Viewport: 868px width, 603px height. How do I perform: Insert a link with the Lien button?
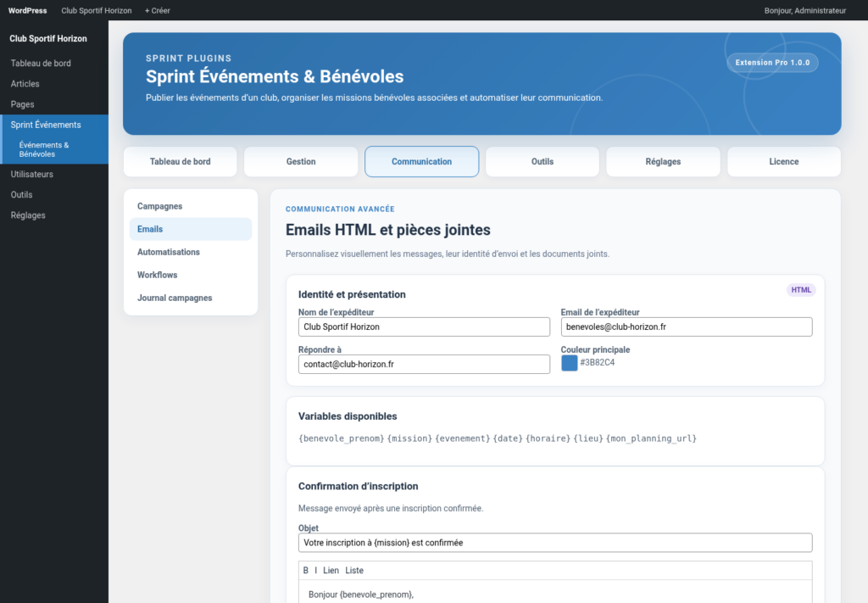pos(331,570)
